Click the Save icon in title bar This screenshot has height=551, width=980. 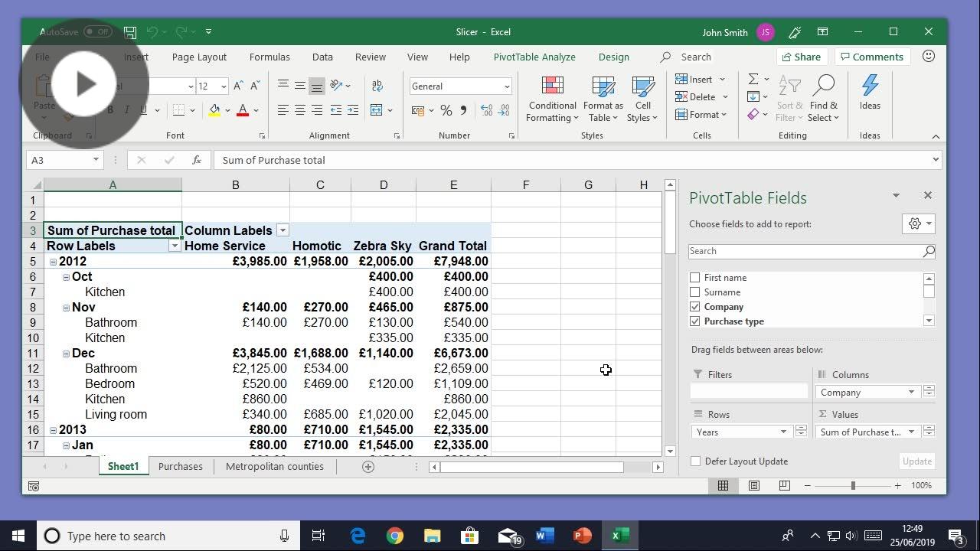pyautogui.click(x=130, y=32)
